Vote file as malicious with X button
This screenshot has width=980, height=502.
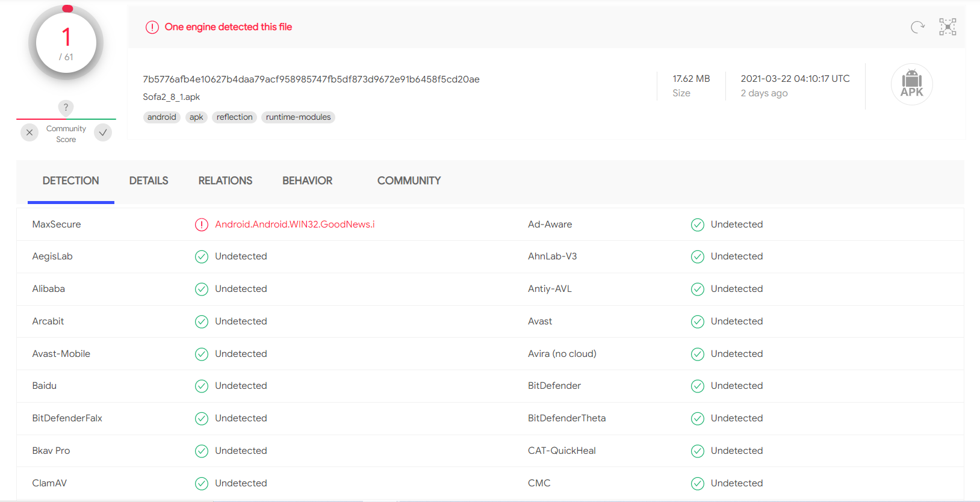(29, 132)
